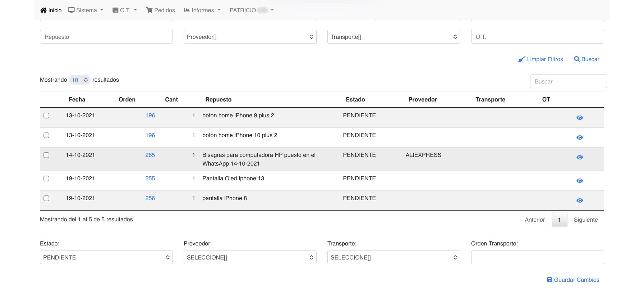Sort table by Proveedor column header

(x=423, y=99)
